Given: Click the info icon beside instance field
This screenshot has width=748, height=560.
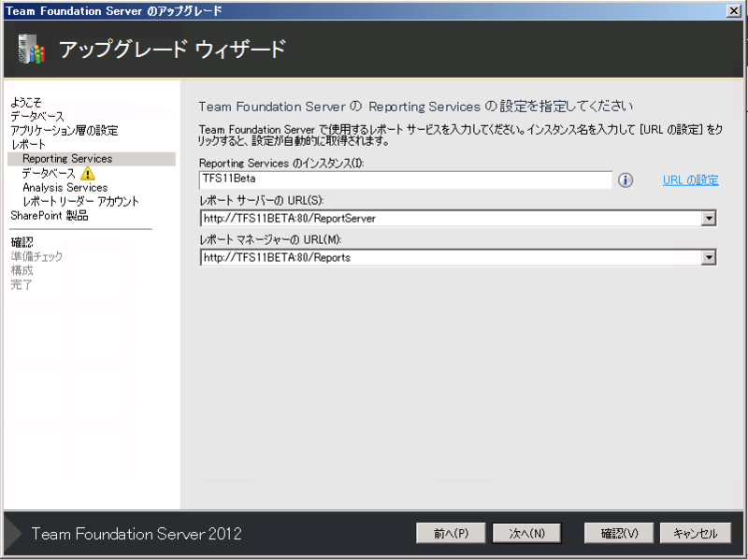Looking at the screenshot, I should click(625, 179).
